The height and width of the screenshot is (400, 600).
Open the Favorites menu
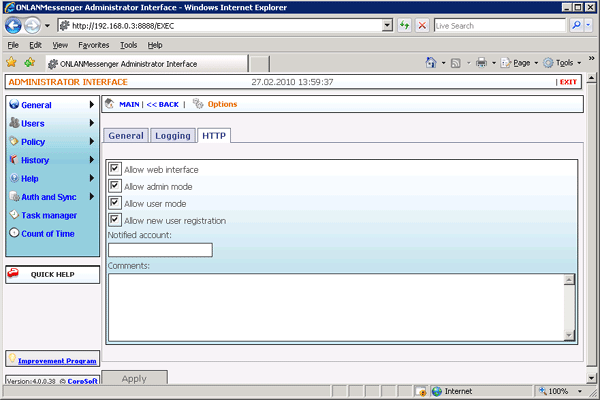pos(93,45)
